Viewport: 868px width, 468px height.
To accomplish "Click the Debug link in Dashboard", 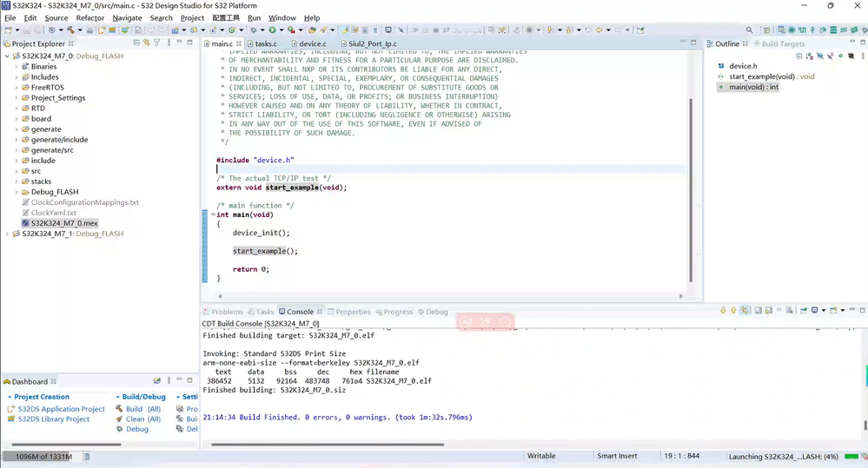I will click(x=136, y=429).
